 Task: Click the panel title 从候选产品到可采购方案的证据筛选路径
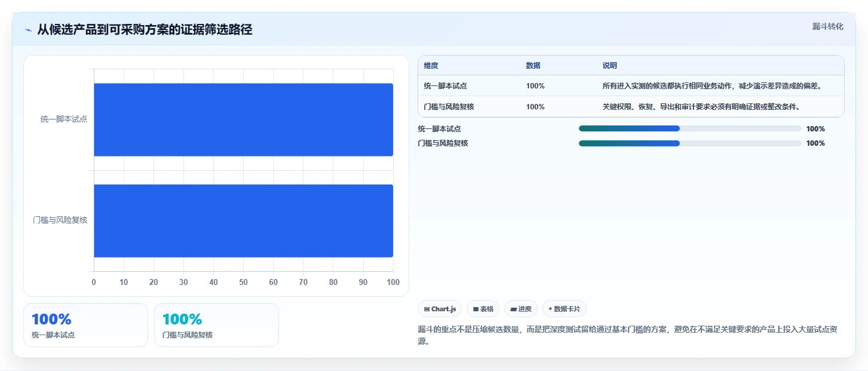pos(145,29)
